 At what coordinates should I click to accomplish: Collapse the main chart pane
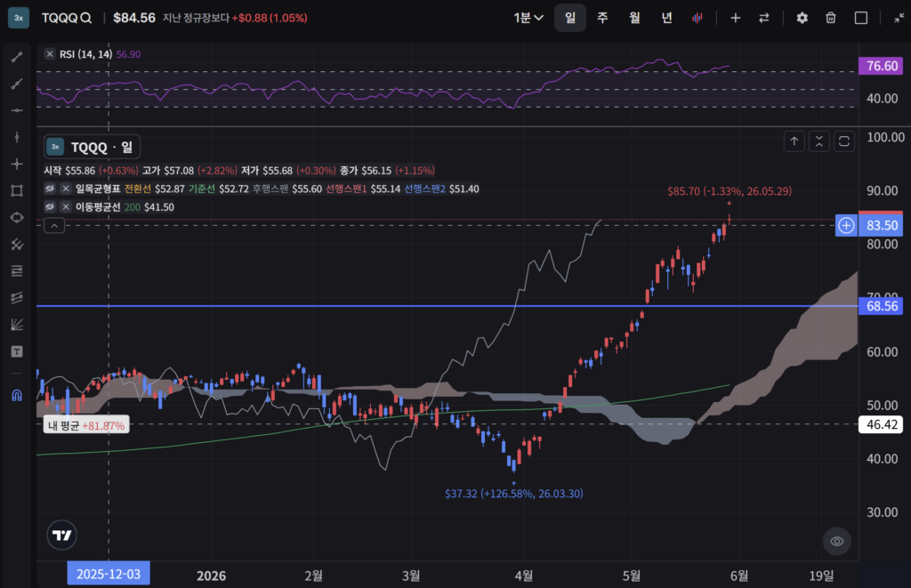click(819, 141)
